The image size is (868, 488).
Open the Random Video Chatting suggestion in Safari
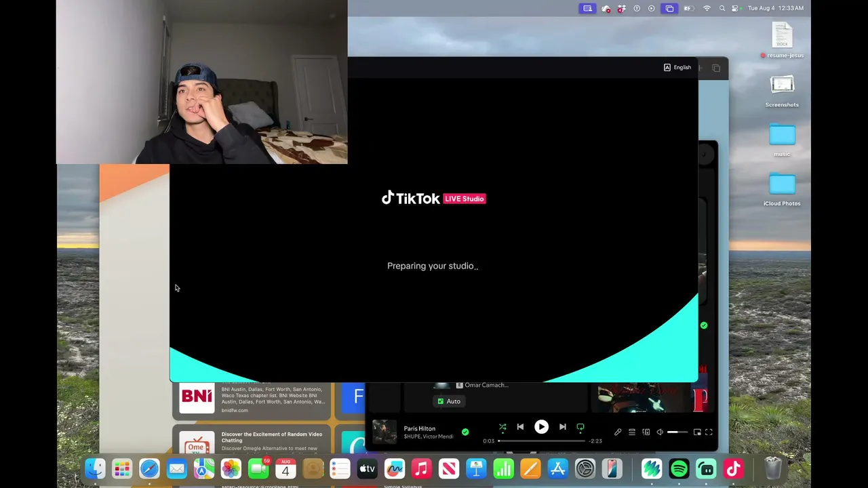point(252,441)
